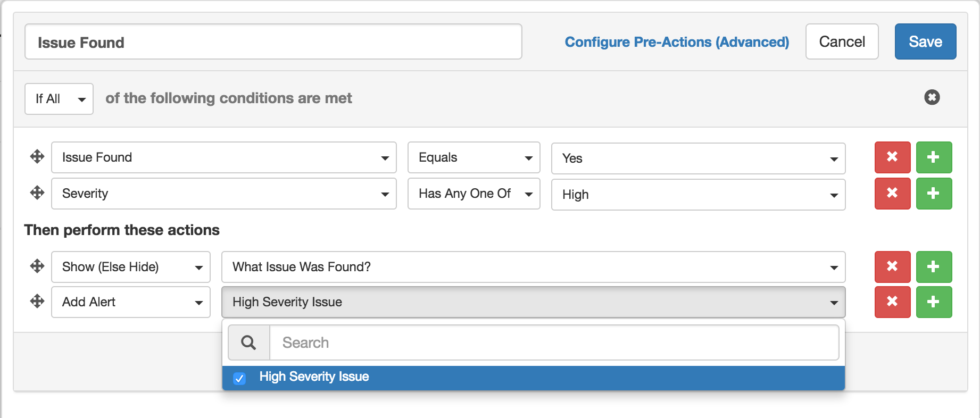
Task: Open the Yes value dropdown
Action: pos(698,158)
